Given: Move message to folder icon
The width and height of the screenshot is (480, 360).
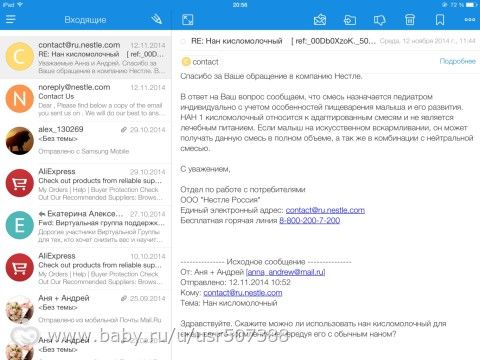Looking at the screenshot, I should pyautogui.click(x=350, y=20).
